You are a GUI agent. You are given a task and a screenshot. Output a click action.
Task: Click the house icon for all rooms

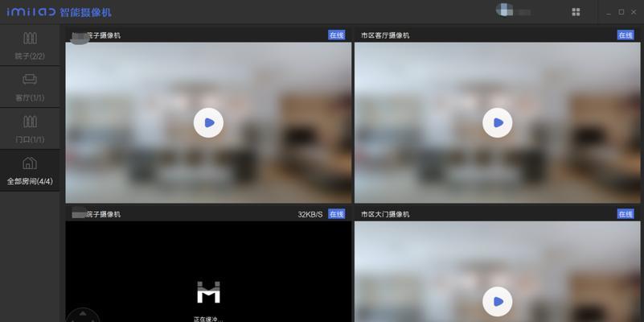[30, 163]
